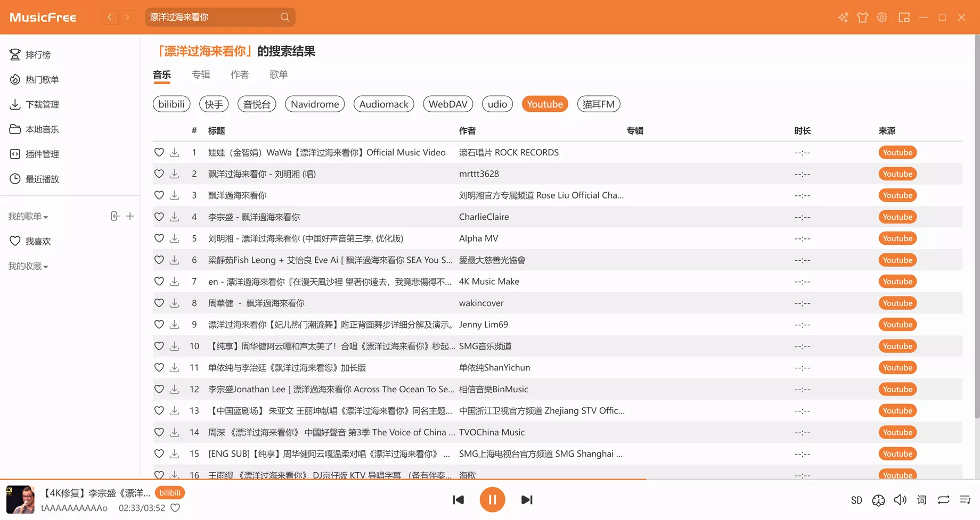
Task: Open the theme skin (t-shirt) icon
Action: [862, 17]
